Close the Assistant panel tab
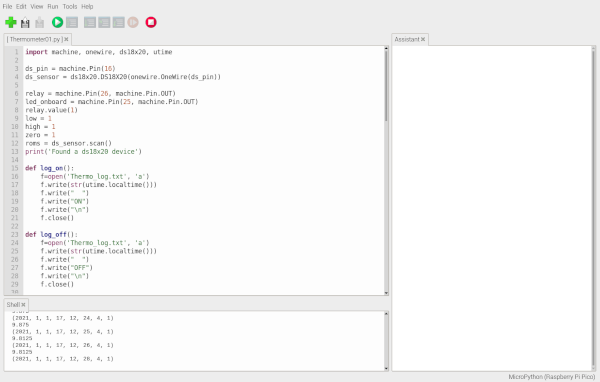Viewport: 600px width, 382px height. (x=423, y=39)
